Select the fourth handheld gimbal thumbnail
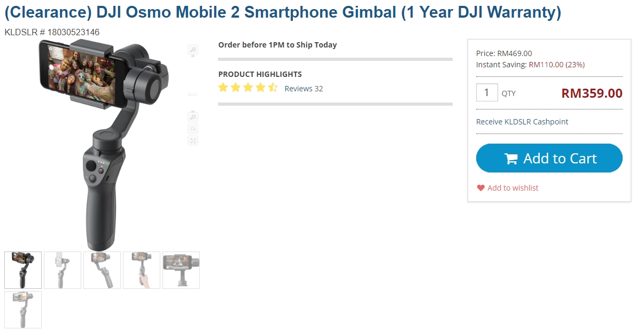 pyautogui.click(x=142, y=270)
